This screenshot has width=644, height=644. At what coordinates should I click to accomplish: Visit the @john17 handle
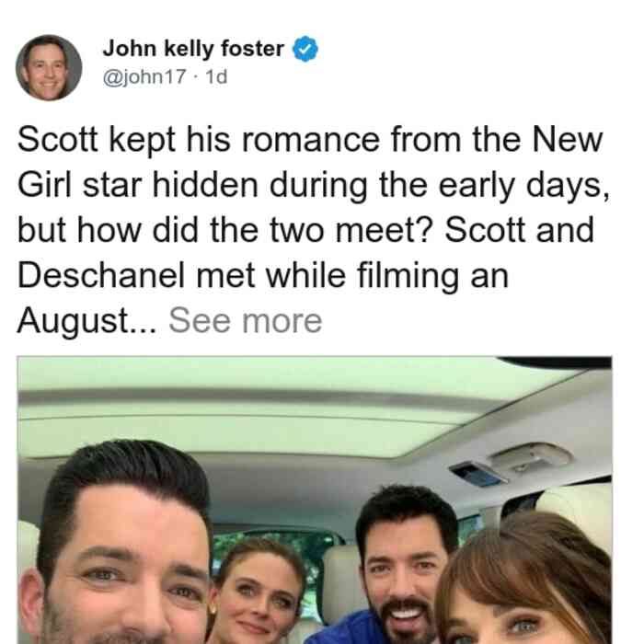pyautogui.click(x=144, y=76)
